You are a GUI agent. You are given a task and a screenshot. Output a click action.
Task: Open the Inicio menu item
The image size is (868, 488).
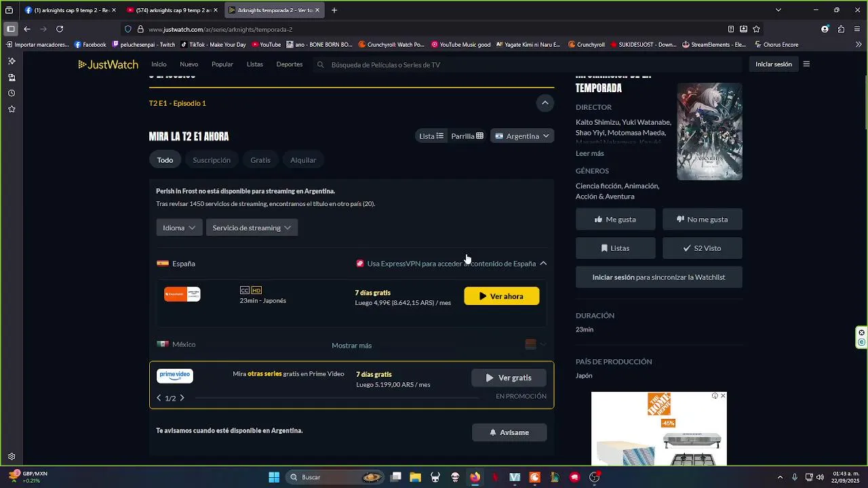[159, 64]
